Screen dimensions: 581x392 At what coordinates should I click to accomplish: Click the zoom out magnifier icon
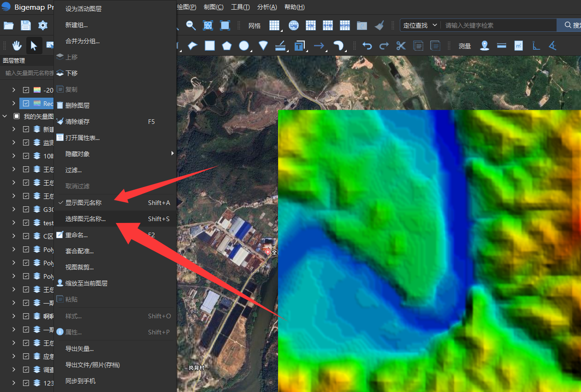[191, 25]
